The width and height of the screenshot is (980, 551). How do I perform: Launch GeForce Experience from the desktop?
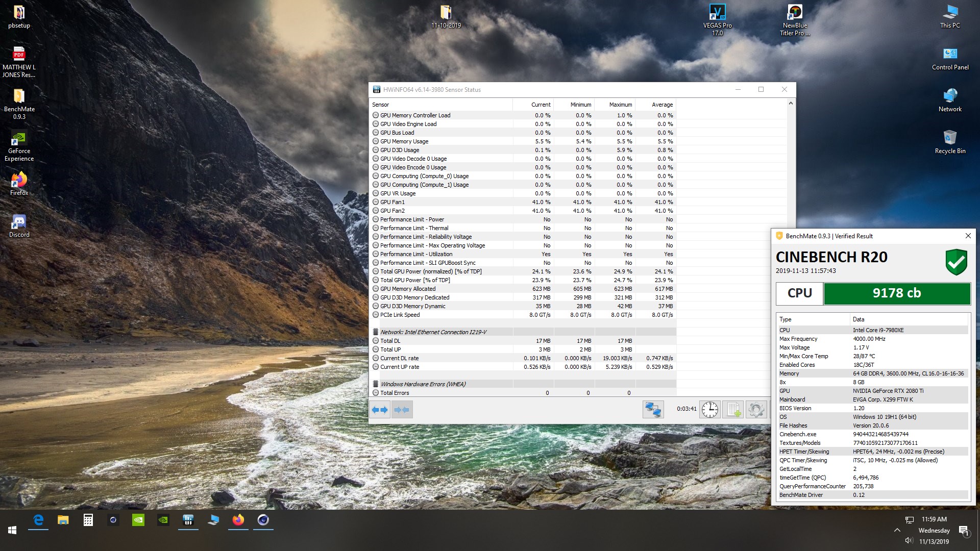point(19,146)
